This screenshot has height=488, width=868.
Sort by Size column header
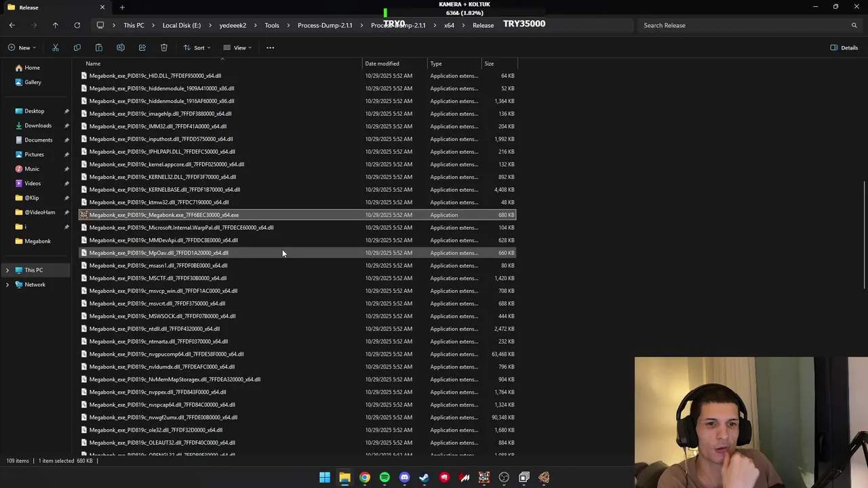[499, 64]
